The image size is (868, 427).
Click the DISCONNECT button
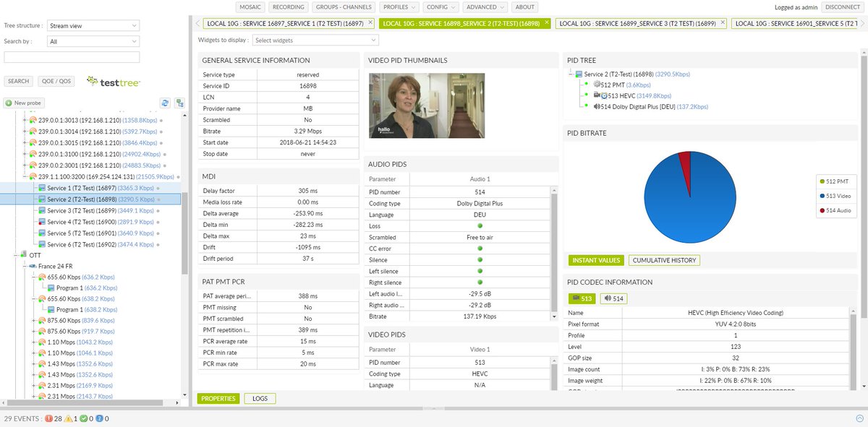click(842, 7)
